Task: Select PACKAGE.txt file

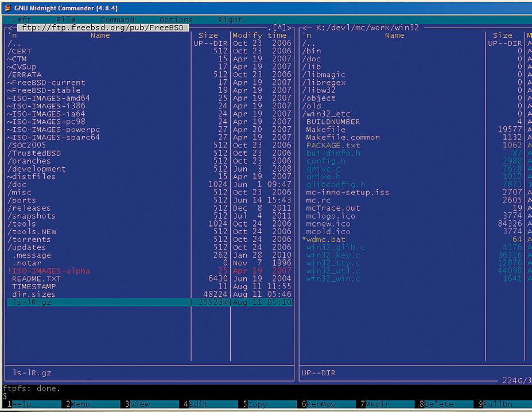Action: (x=333, y=145)
